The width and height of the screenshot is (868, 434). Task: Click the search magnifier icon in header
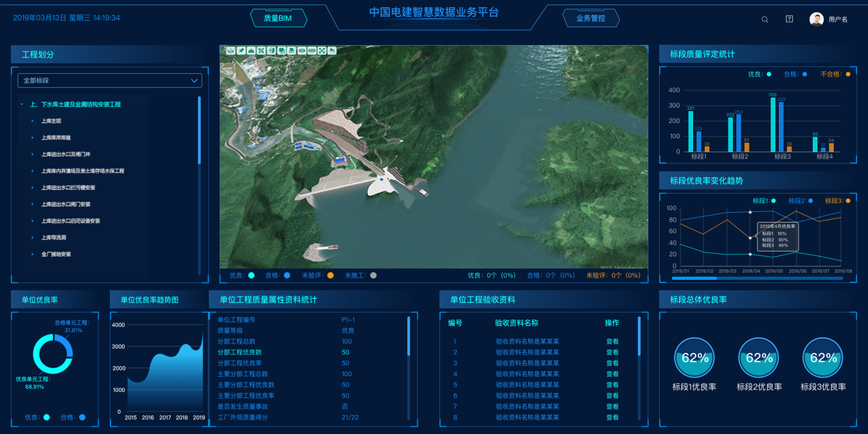[765, 20]
